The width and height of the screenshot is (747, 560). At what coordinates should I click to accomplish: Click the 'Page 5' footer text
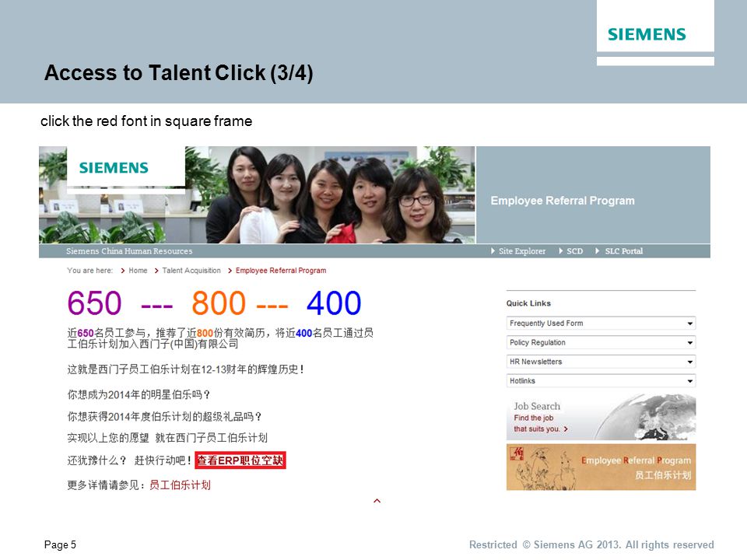pyautogui.click(x=60, y=544)
